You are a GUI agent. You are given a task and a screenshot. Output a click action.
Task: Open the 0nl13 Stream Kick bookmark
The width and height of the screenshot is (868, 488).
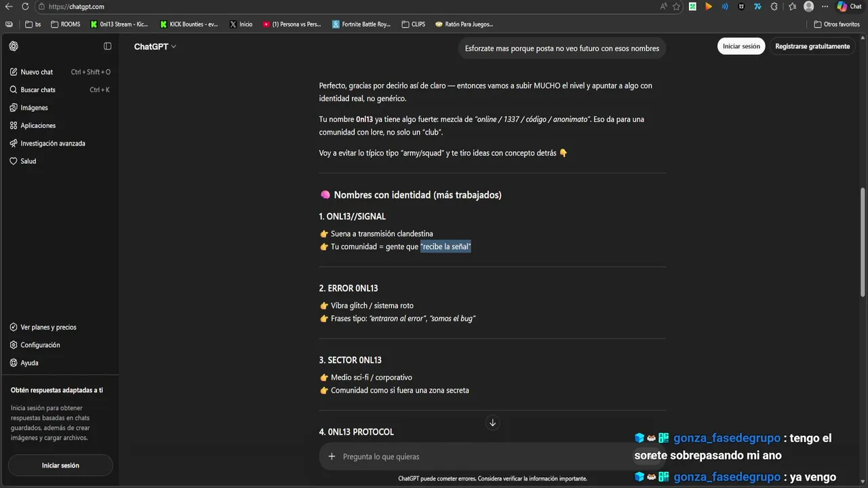click(119, 24)
